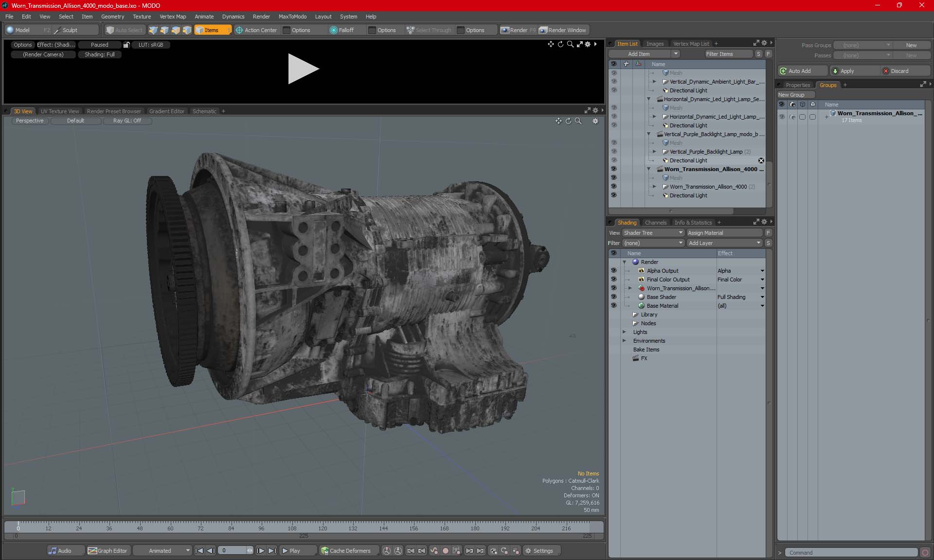934x560 pixels.
Task: Open Add Layer dropdown
Action: point(724,243)
